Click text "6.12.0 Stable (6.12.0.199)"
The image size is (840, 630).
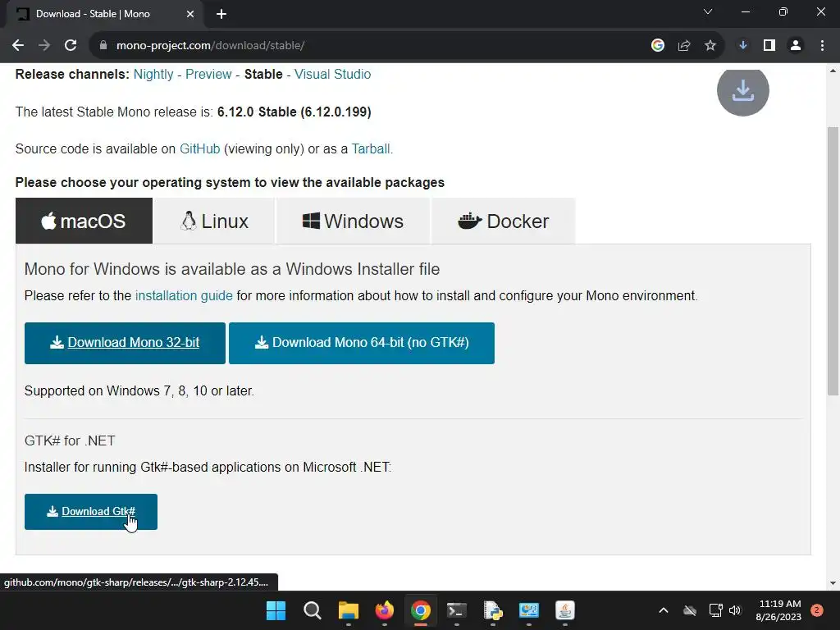click(x=294, y=112)
